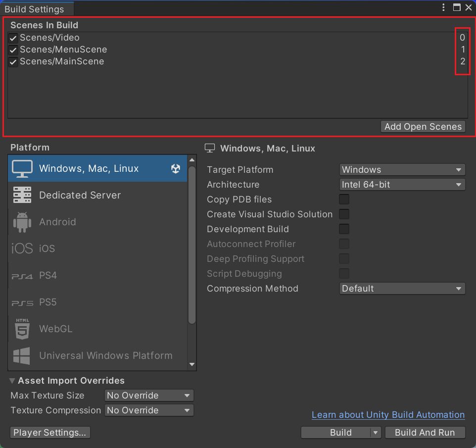
Task: Select the Scenes/MenuScene scene row
Action: click(x=238, y=50)
